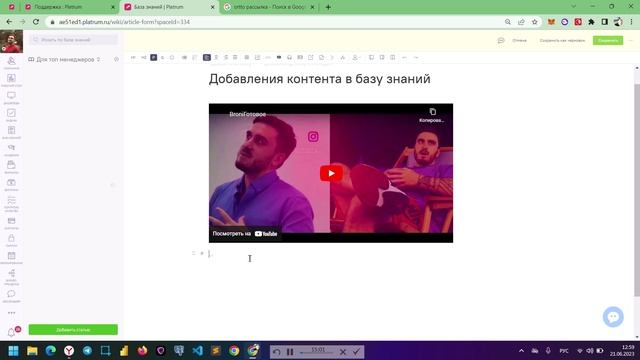Expand the 'Для топ менеджеров' space selector

[64, 60]
